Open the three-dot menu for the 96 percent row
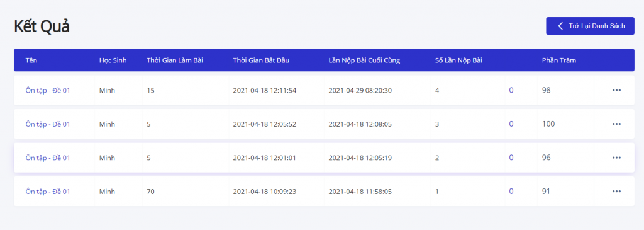The image size is (644, 230). tap(616, 158)
